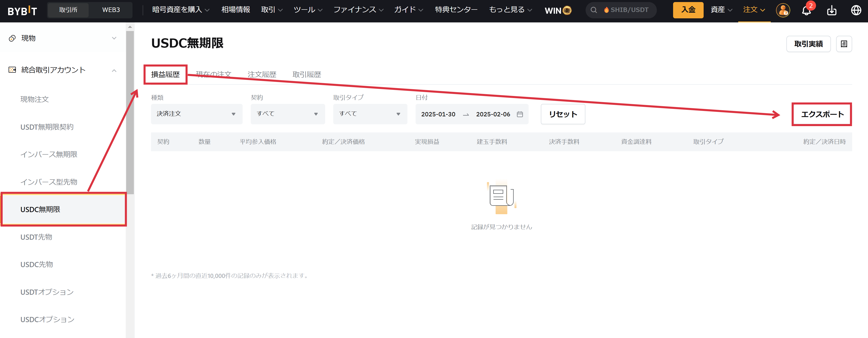Open 現物注文 in the sidebar
This screenshot has height=338, width=868.
point(34,99)
